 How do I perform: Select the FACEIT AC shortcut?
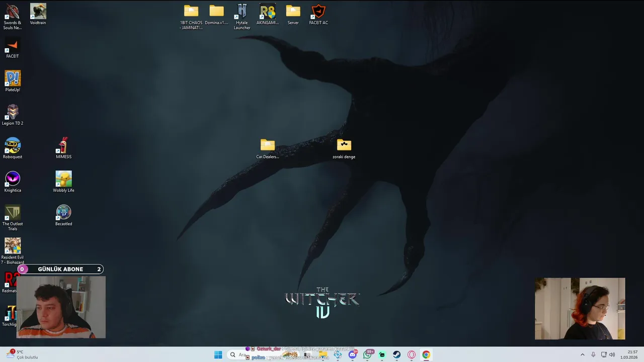[x=318, y=15]
